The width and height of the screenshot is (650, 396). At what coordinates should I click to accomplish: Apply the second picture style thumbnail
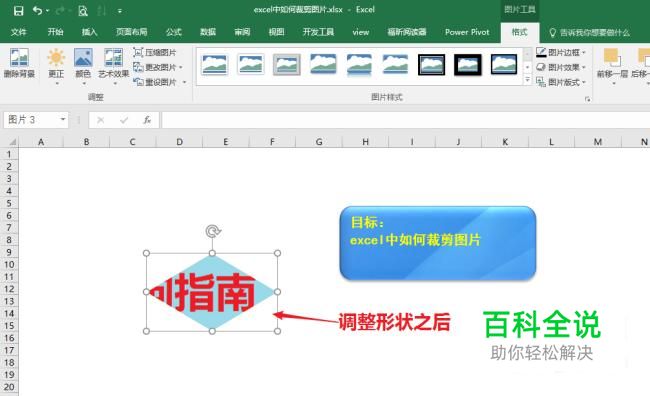pyautogui.click(x=250, y=64)
